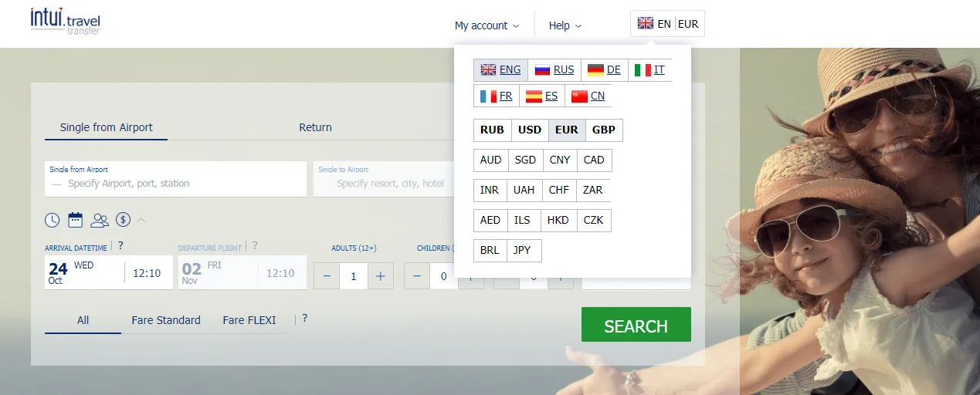
Task: Choose AUD currency
Action: (491, 160)
